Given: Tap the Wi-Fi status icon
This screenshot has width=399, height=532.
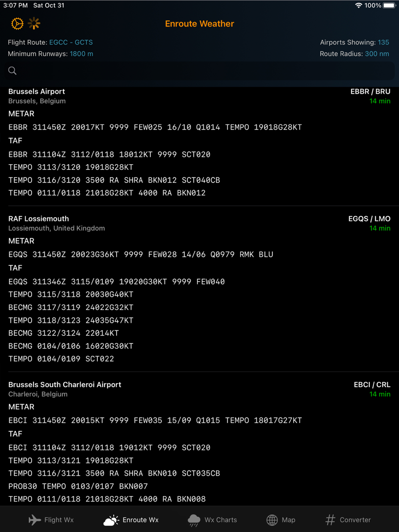Looking at the screenshot, I should click(358, 5).
